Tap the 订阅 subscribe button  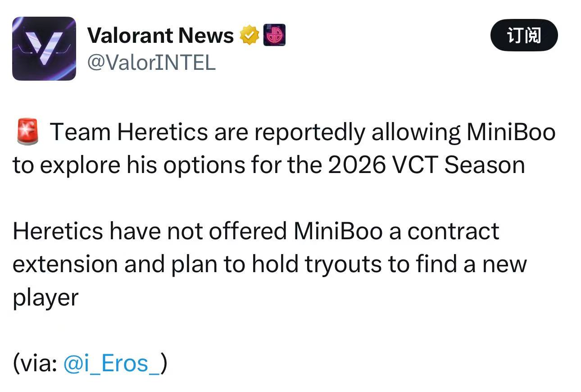click(524, 35)
